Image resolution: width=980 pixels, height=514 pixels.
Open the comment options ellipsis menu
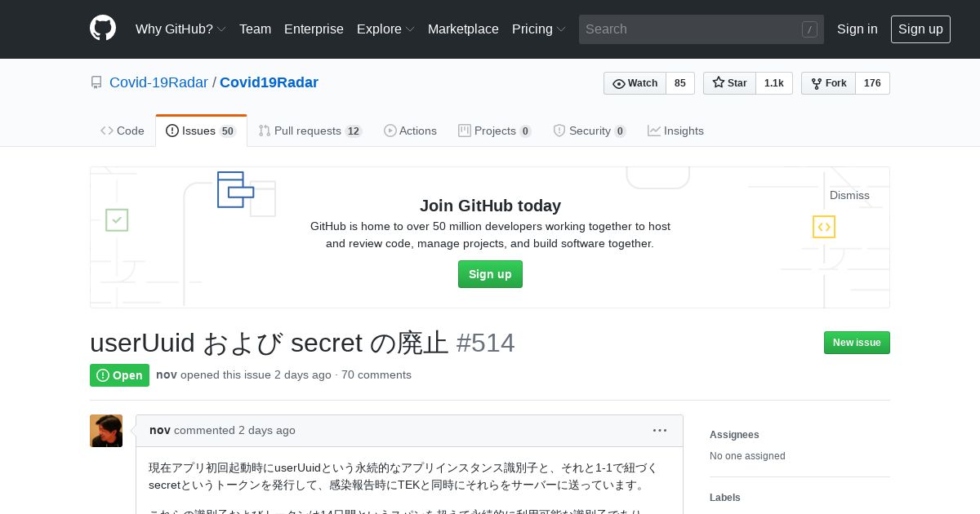click(x=660, y=430)
